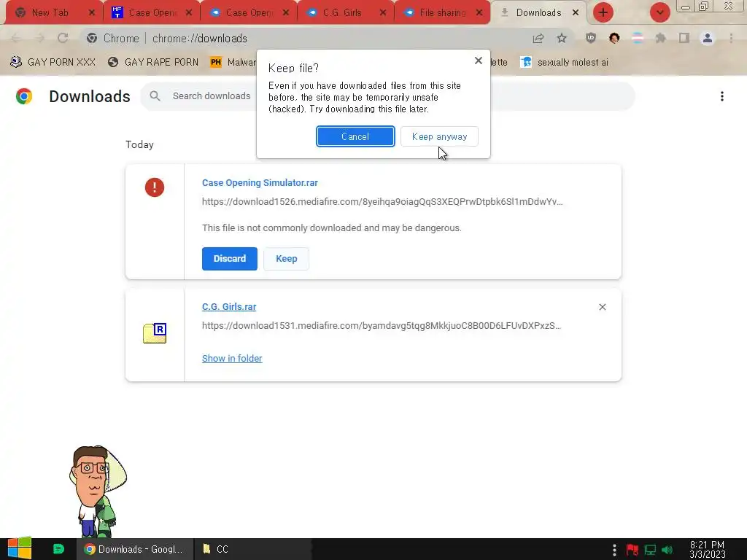The image size is (747, 560).
Task: Switch to the second Case Opening tab
Action: tap(249, 13)
